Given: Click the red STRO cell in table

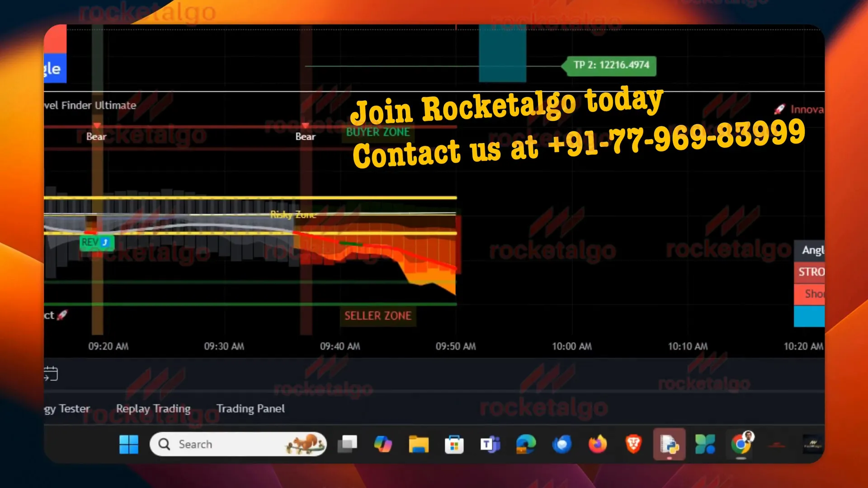Looking at the screenshot, I should [809, 272].
